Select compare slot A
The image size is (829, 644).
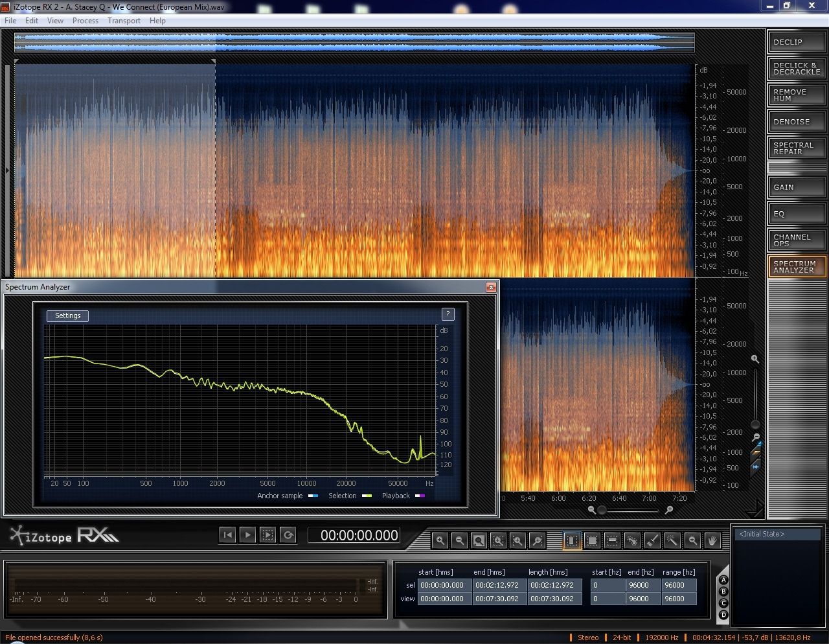[x=723, y=580]
